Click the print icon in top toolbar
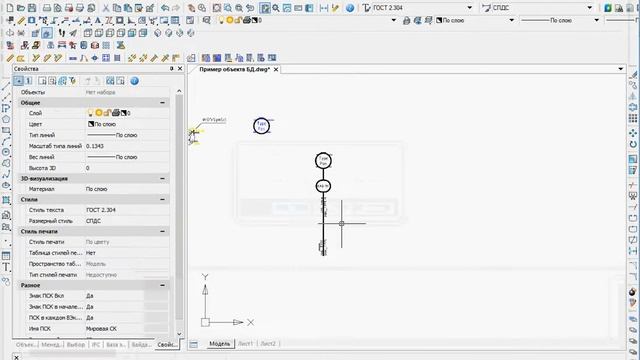The height and width of the screenshot is (360, 640). pos(47,8)
